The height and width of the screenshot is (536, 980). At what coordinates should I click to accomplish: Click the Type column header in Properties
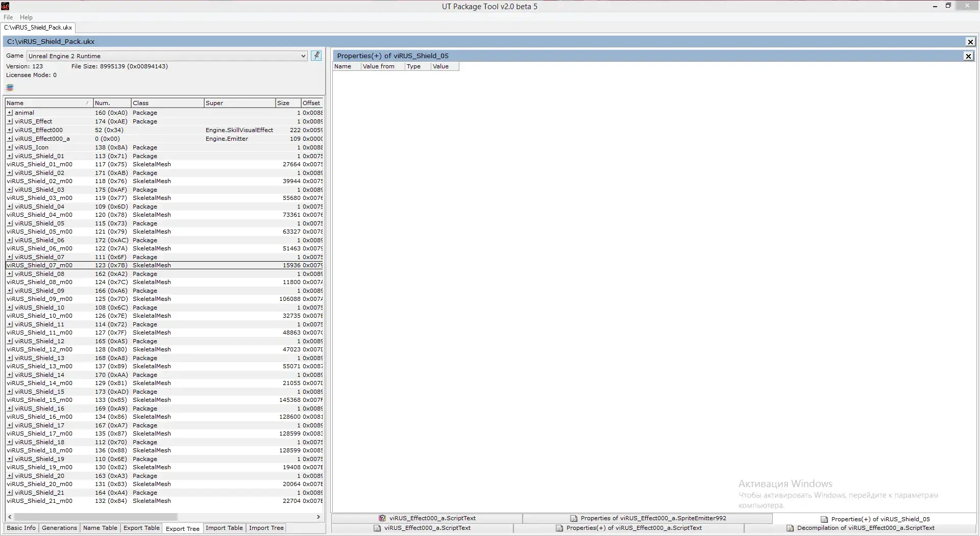[418, 66]
